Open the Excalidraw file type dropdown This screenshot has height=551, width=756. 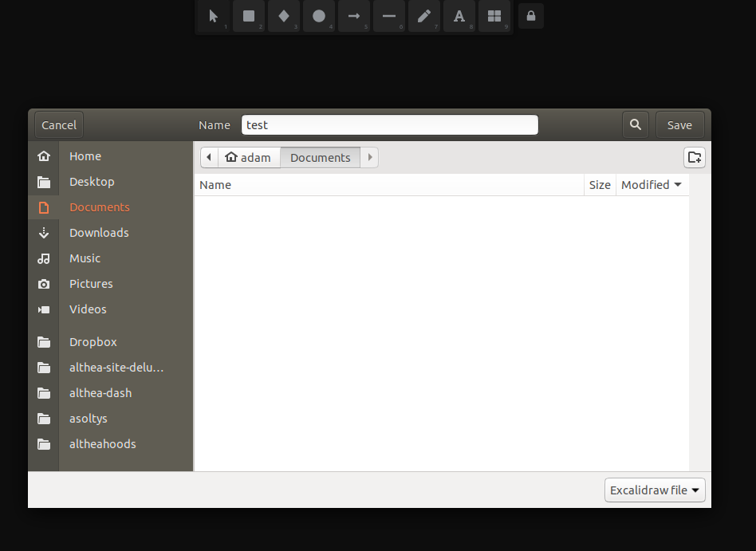[x=654, y=490]
